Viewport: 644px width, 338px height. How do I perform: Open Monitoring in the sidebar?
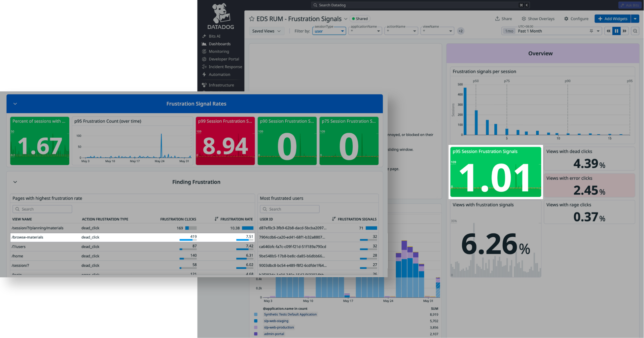click(x=219, y=51)
